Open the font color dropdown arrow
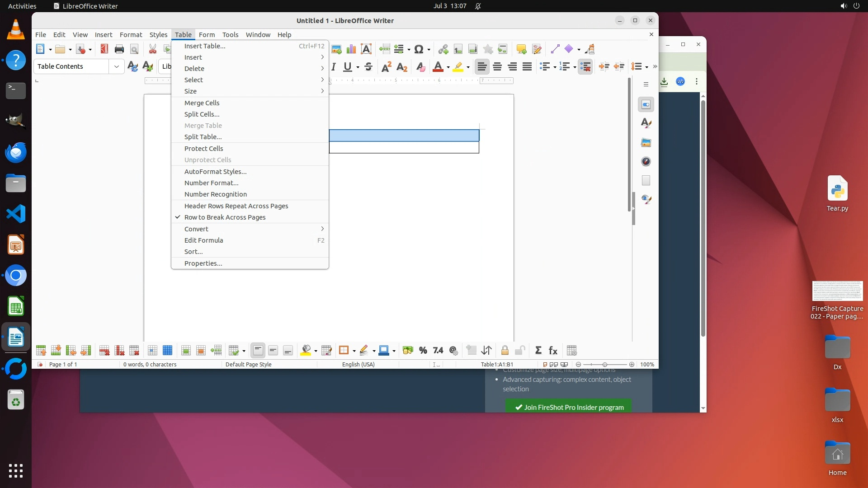The width and height of the screenshot is (868, 488). (448, 67)
